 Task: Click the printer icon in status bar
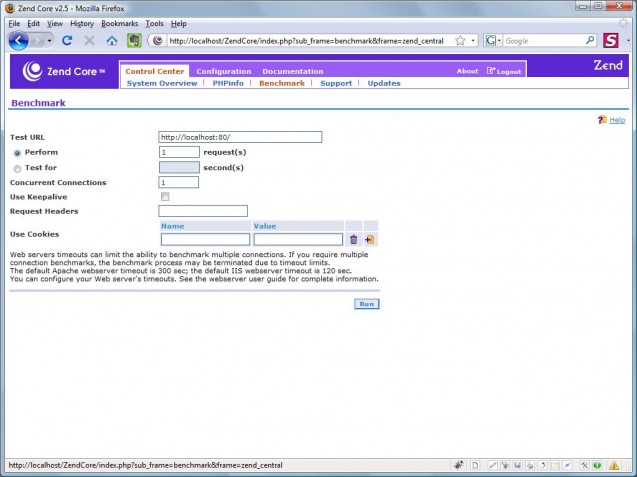pyautogui.click(x=530, y=465)
